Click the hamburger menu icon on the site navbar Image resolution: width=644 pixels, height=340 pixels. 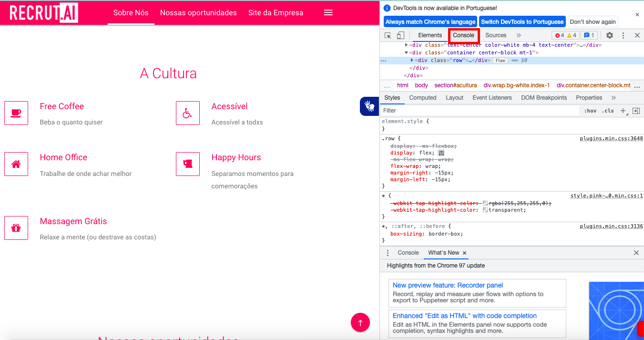click(x=328, y=13)
